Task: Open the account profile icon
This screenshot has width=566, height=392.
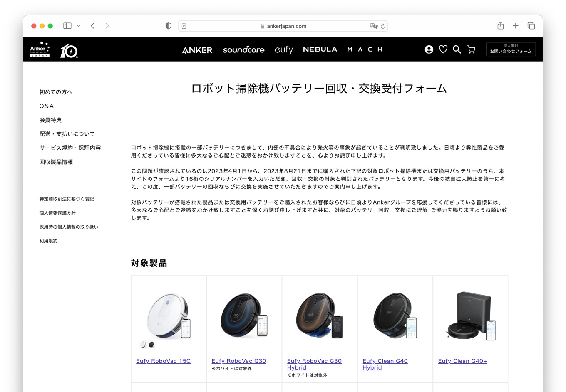Action: tap(429, 49)
